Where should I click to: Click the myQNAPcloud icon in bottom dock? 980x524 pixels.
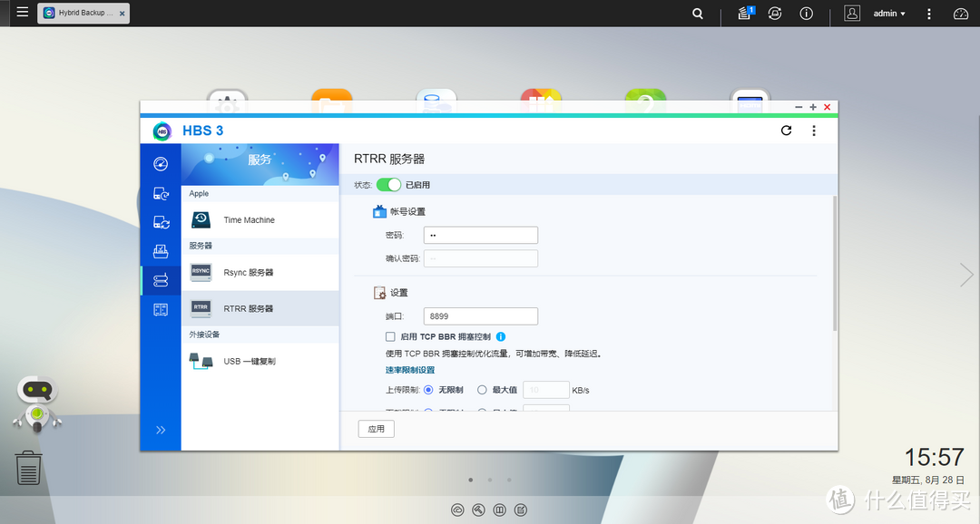[x=457, y=510]
